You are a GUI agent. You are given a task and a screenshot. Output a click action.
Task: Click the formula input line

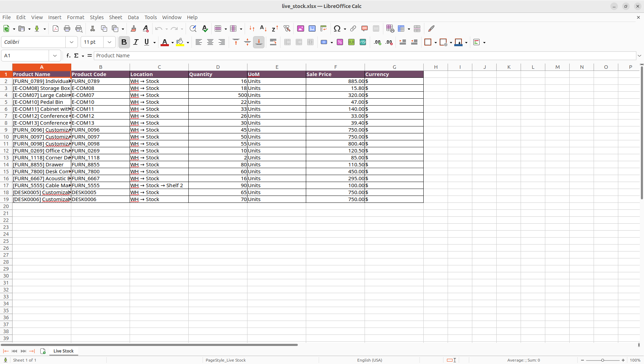click(x=365, y=56)
